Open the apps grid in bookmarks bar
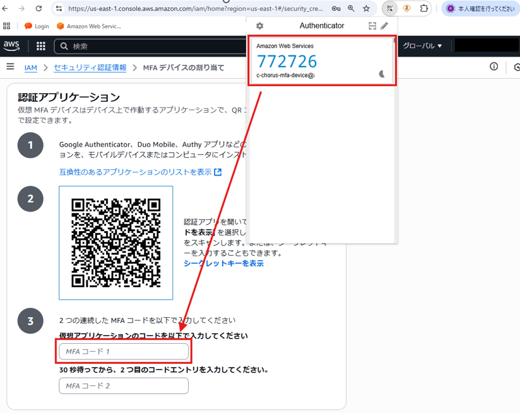 click(x=7, y=26)
